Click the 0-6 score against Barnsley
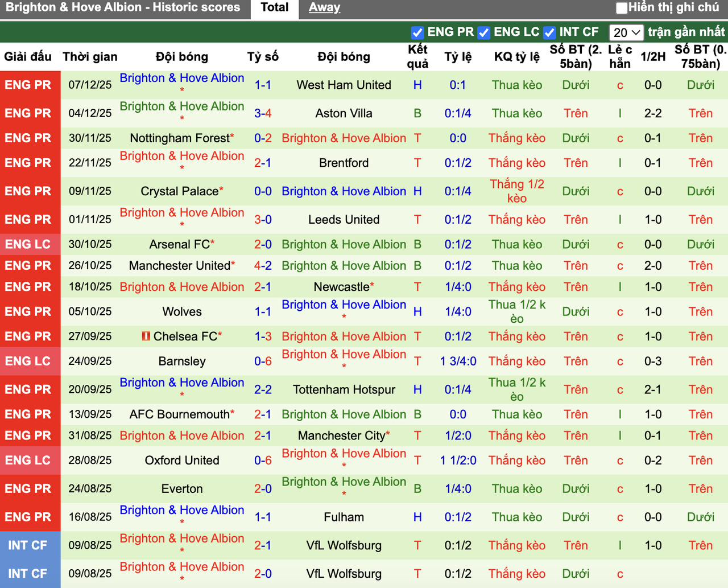The height and width of the screenshot is (588, 728). [x=263, y=361]
